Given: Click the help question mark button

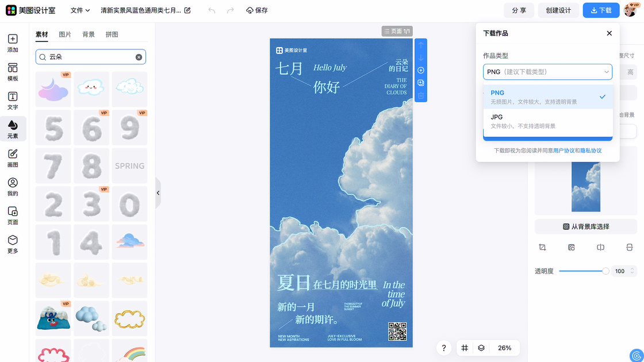Looking at the screenshot, I should [x=443, y=348].
